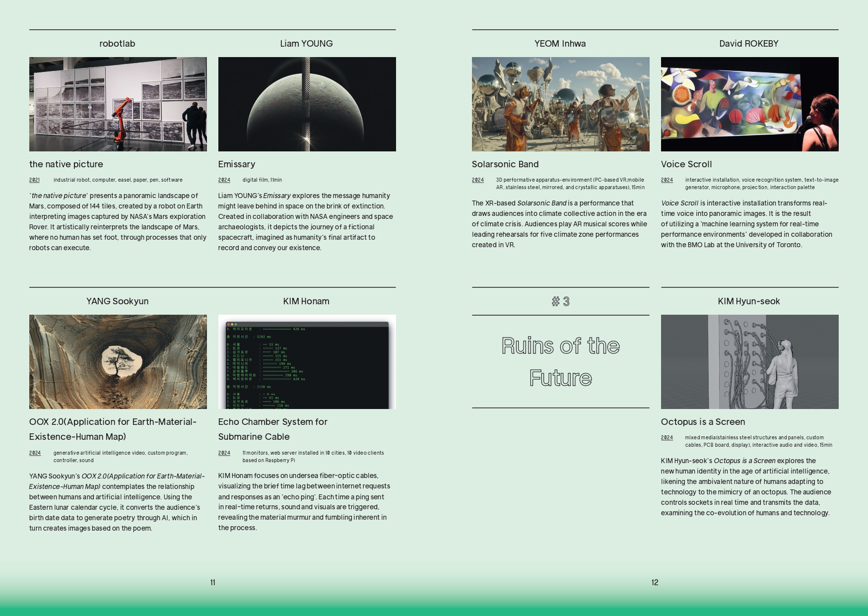Click the OOX 2.0 description paragraph
This screenshot has width=868, height=616.
click(117, 502)
